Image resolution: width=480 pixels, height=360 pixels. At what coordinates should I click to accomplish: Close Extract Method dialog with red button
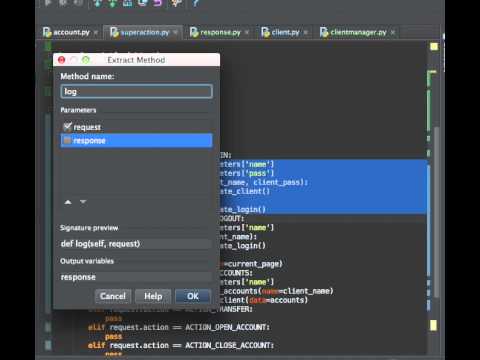click(61, 60)
